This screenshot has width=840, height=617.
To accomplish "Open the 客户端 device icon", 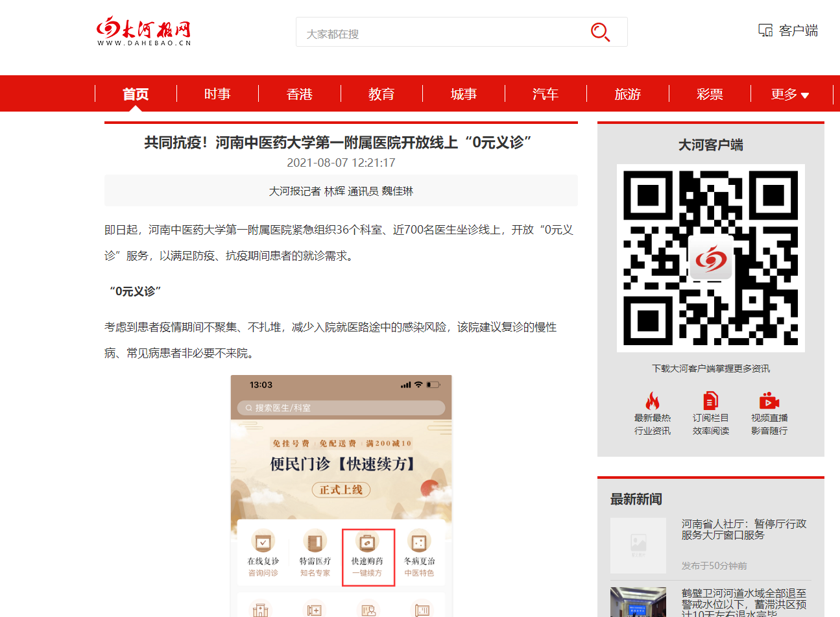I will (765, 30).
